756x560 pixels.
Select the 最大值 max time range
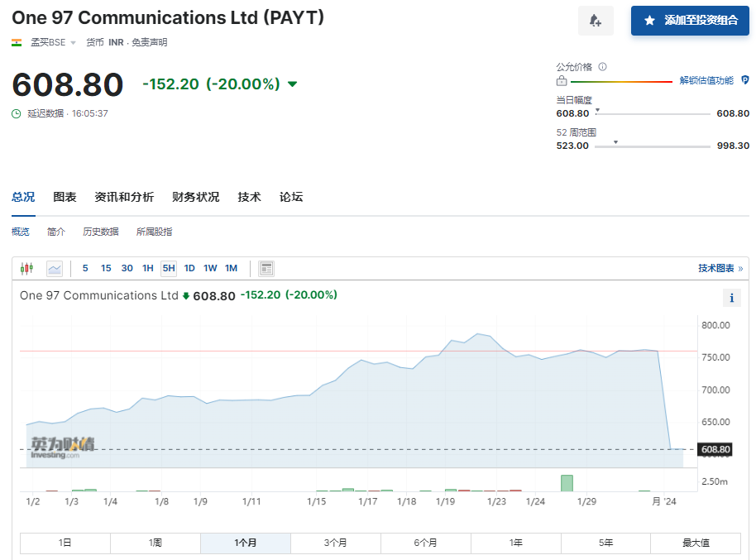tap(696, 543)
